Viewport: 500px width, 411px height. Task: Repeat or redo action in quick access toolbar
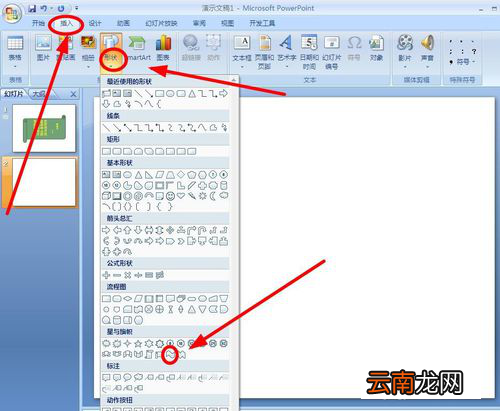61,8
